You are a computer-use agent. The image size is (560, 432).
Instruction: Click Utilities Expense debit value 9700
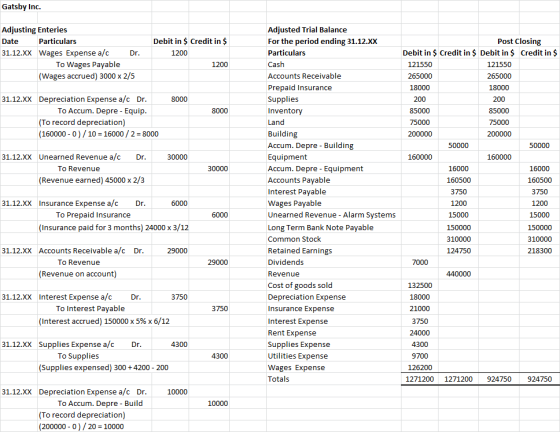click(420, 356)
